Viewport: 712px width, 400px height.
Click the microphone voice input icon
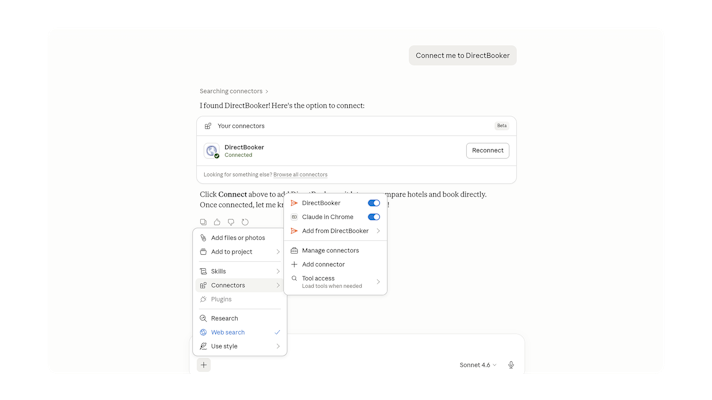point(511,365)
